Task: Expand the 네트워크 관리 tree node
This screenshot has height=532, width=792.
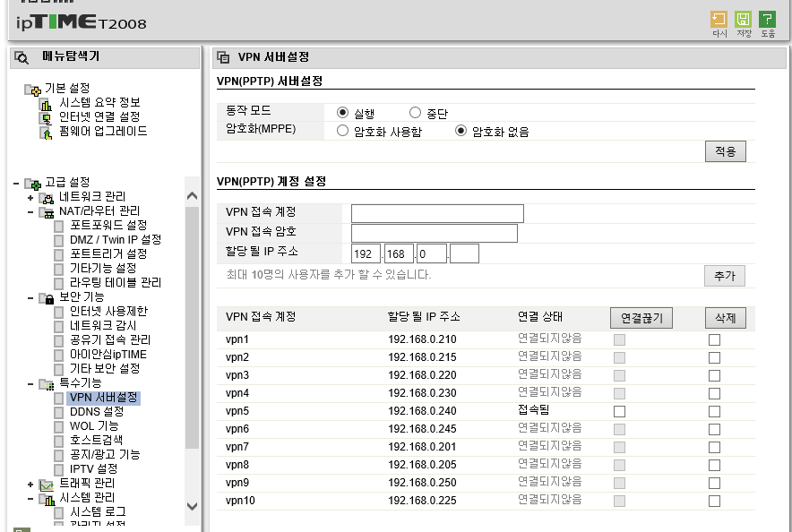Action: pyautogui.click(x=31, y=197)
